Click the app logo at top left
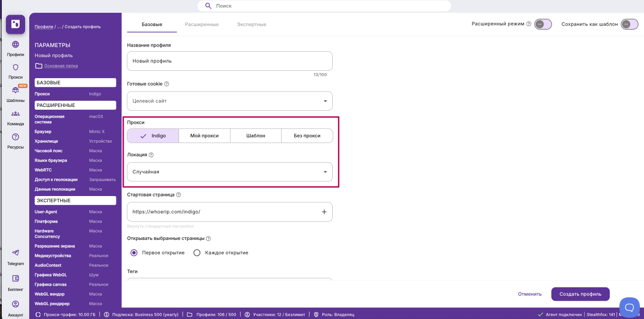Image resolution: width=644 pixels, height=319 pixels. [x=16, y=24]
